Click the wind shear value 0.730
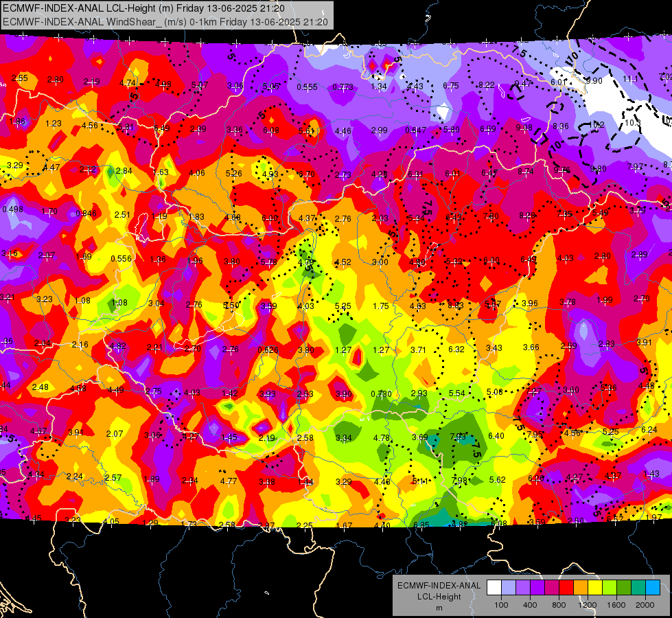Viewport: 672px width, 618px height. 381,394
